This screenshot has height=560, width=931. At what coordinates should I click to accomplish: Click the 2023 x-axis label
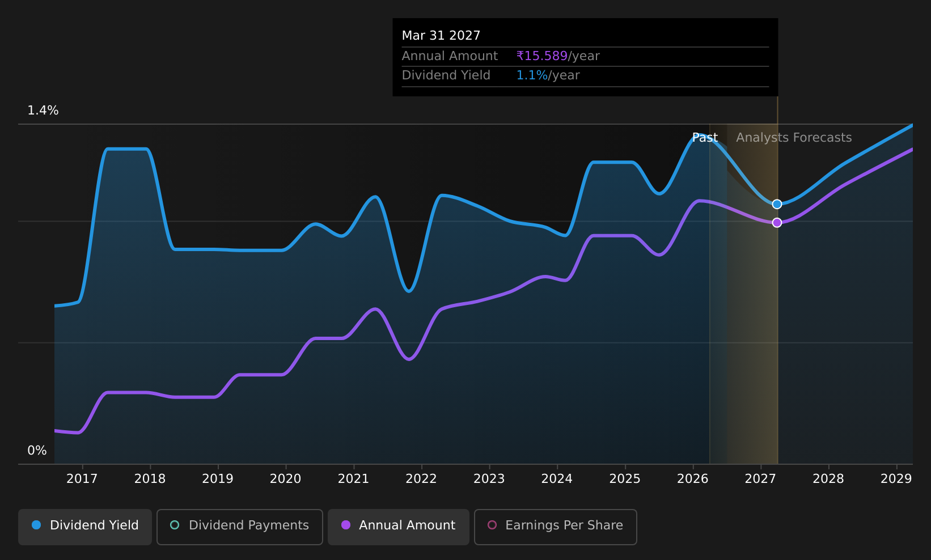(489, 479)
